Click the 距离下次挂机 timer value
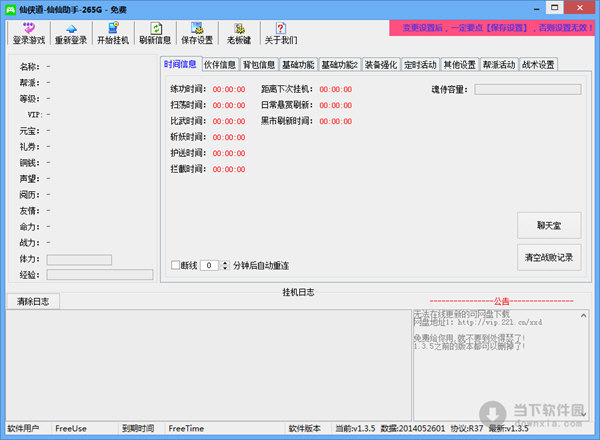The width and height of the screenshot is (600, 440). tap(336, 90)
